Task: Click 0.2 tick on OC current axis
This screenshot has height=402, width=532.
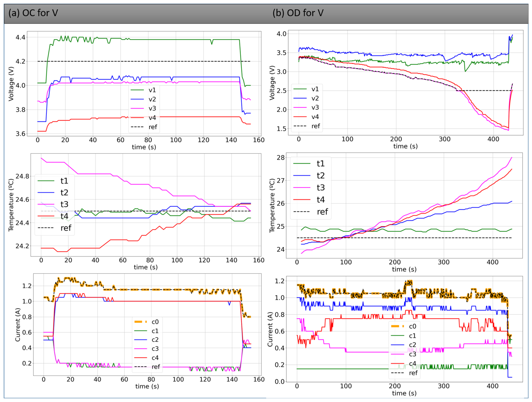Action: point(27,363)
